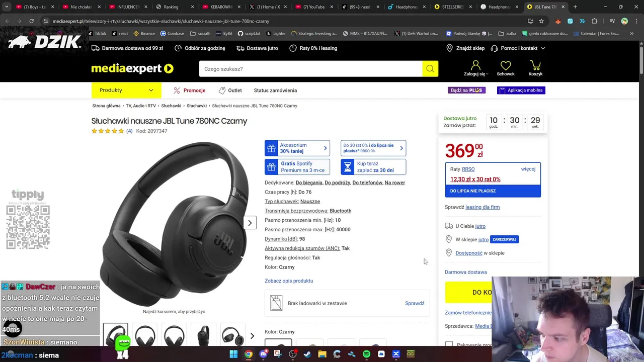
Task: Click the Raty 0% i leasing icon
Action: pyautogui.click(x=293, y=48)
